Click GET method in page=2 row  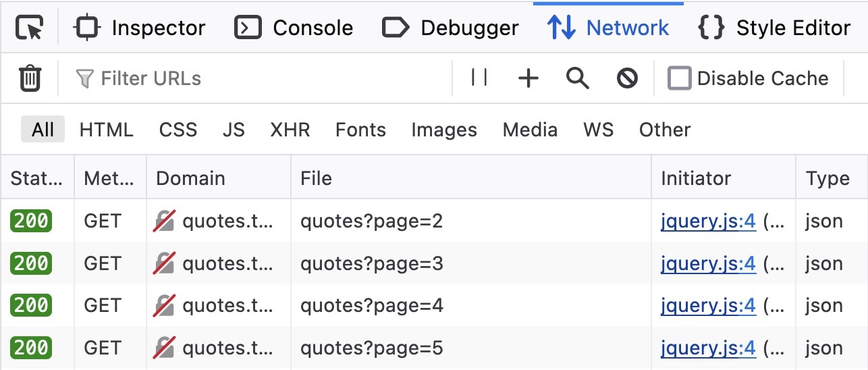tap(103, 221)
